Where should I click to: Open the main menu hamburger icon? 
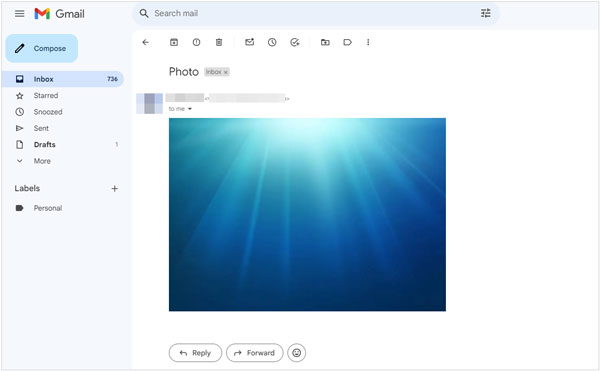(x=20, y=14)
